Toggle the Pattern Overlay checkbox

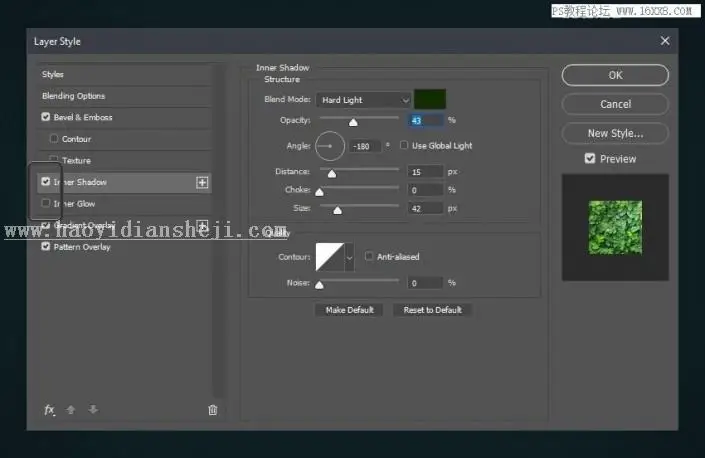(x=45, y=246)
